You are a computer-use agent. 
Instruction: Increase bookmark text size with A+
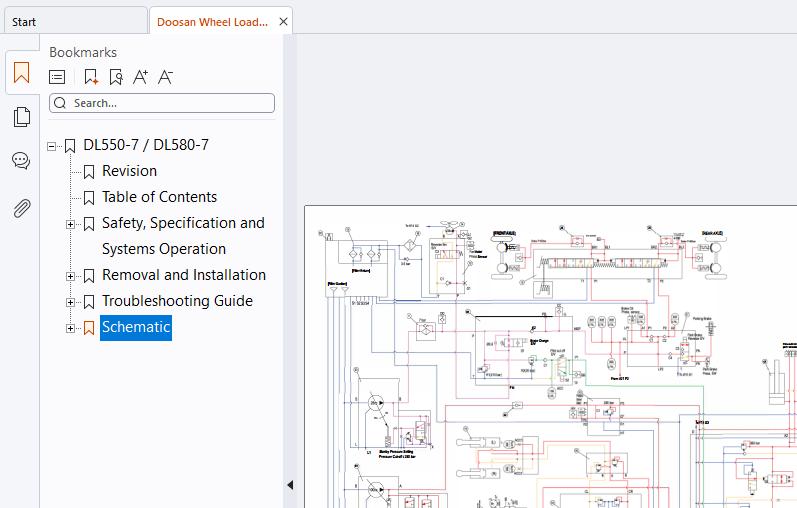click(140, 77)
